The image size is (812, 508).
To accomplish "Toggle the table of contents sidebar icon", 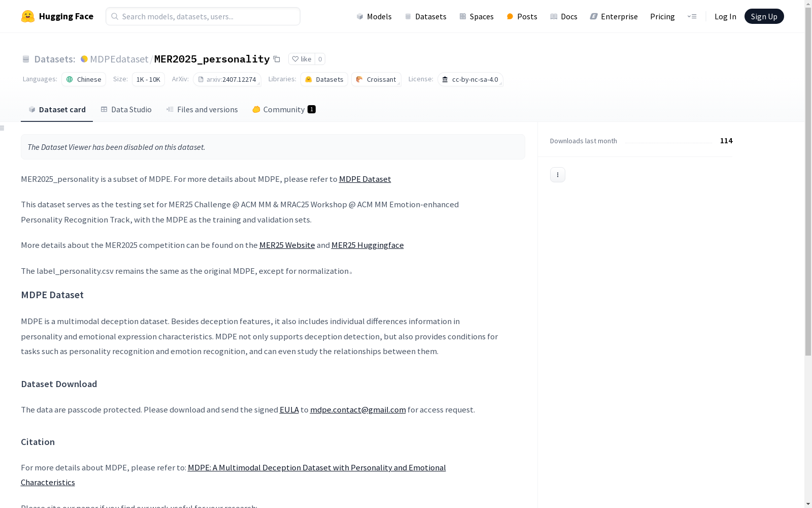I will point(3,128).
